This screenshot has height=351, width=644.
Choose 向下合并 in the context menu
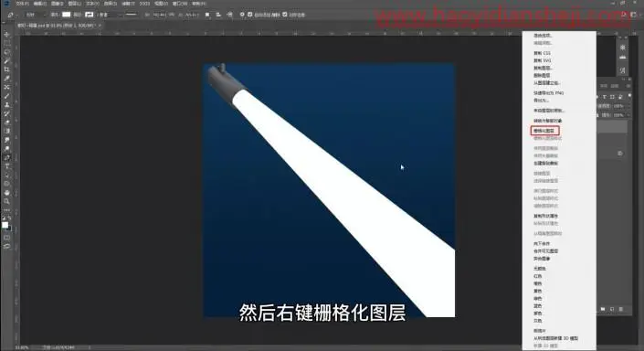[542, 244]
